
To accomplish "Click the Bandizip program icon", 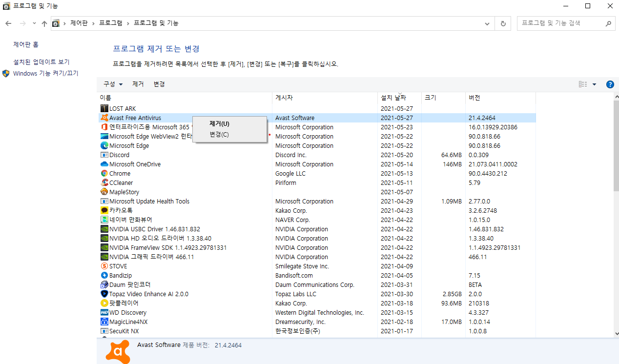I will pyautogui.click(x=104, y=275).
